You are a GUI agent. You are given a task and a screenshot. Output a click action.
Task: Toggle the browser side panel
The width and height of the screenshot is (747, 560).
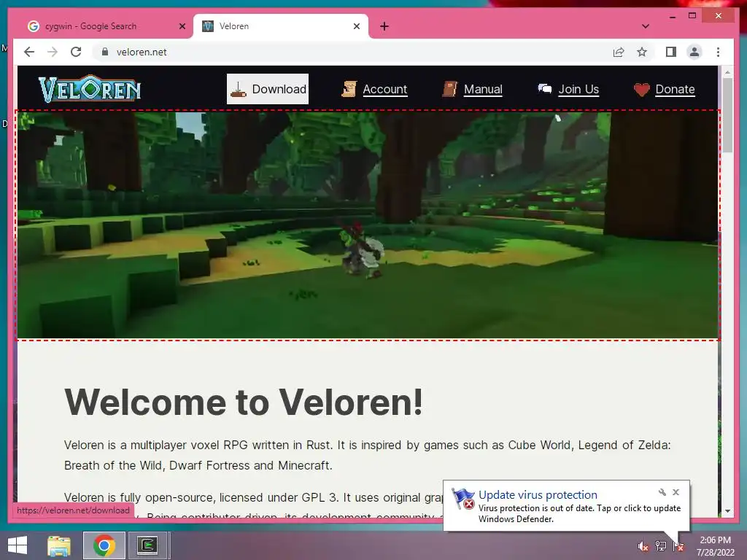(x=671, y=52)
